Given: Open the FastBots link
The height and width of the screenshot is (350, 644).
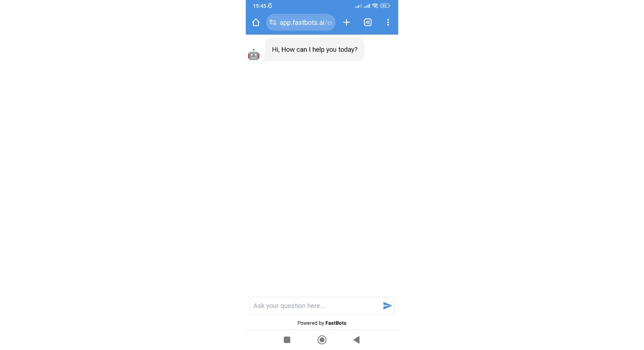Looking at the screenshot, I should [x=336, y=323].
